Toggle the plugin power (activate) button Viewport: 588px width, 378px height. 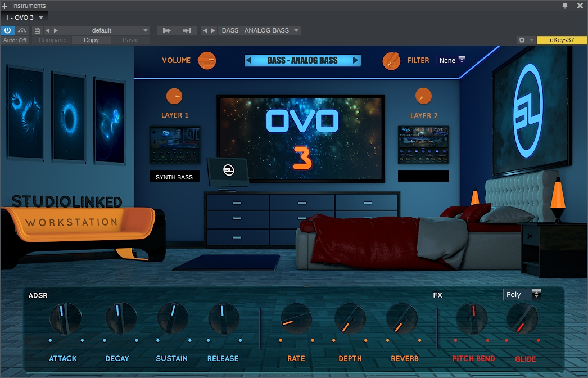pyautogui.click(x=7, y=30)
